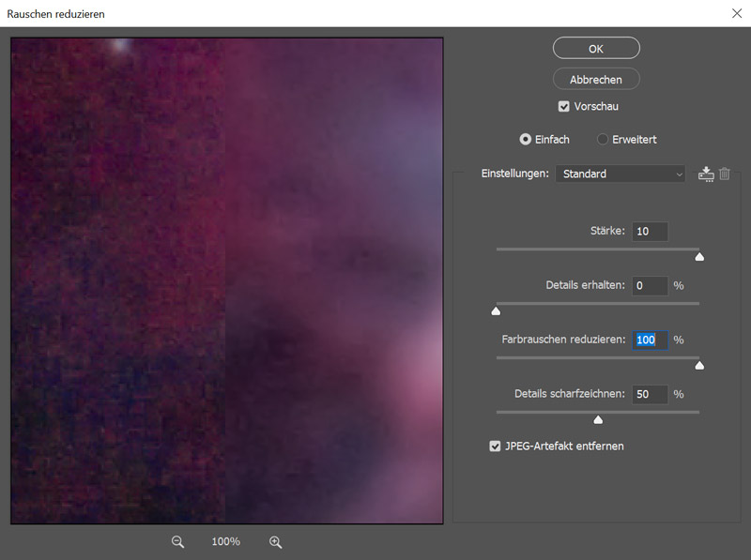Select the Erweitert radio button
The image size is (751, 560).
tap(603, 139)
